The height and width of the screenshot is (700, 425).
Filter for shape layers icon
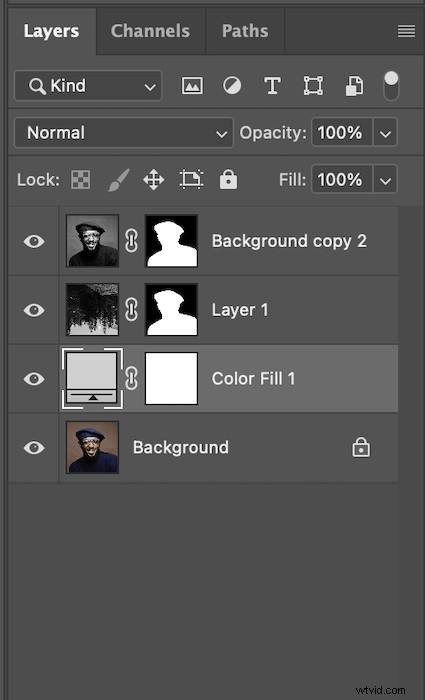click(313, 85)
